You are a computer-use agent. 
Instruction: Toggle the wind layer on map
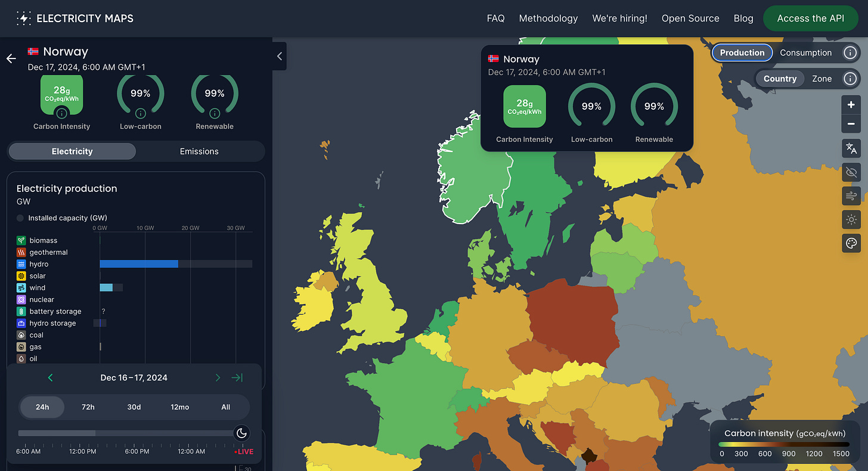(x=851, y=196)
